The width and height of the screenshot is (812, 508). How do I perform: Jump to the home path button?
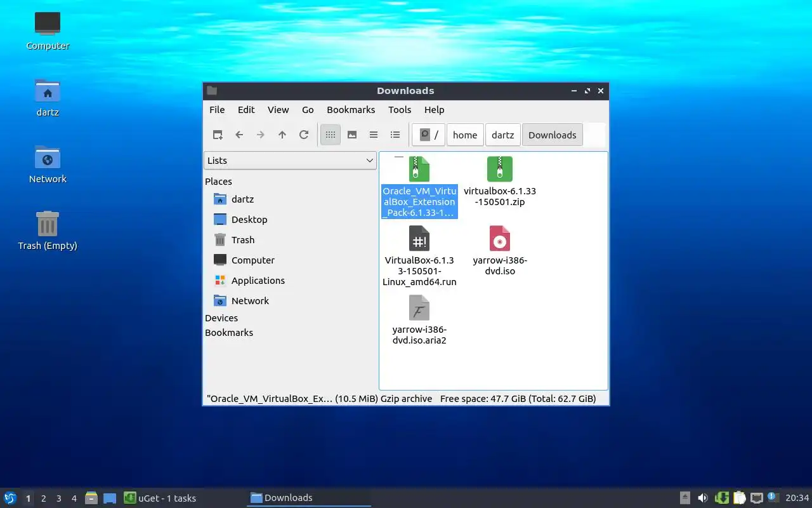pyautogui.click(x=465, y=135)
